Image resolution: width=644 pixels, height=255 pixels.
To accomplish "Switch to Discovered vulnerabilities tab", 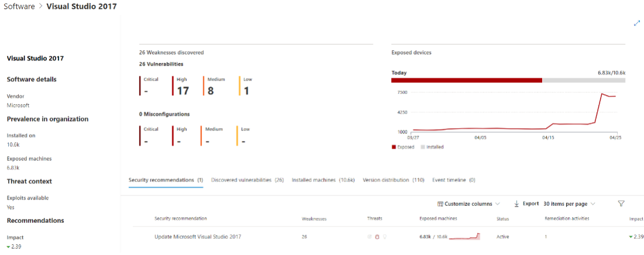I will click(x=247, y=180).
